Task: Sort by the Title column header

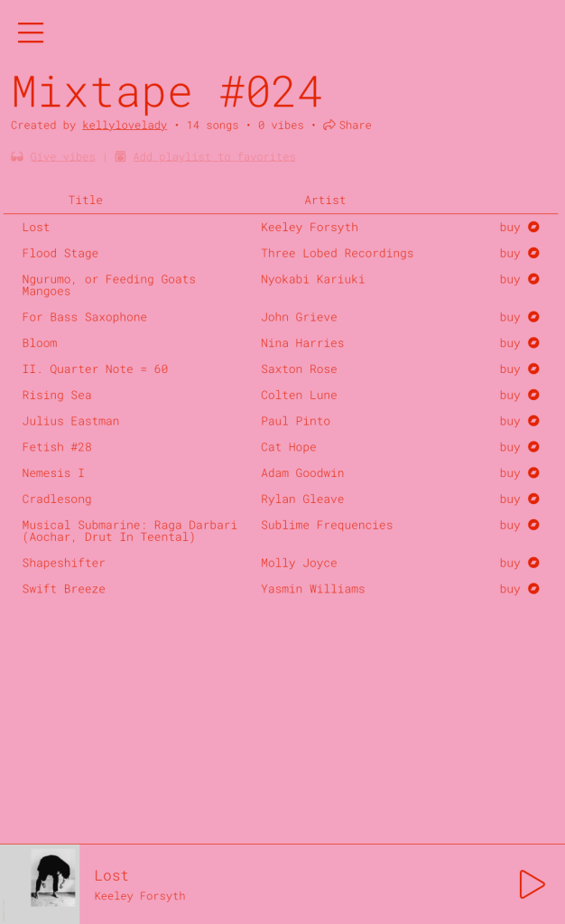Action: pyautogui.click(x=86, y=201)
